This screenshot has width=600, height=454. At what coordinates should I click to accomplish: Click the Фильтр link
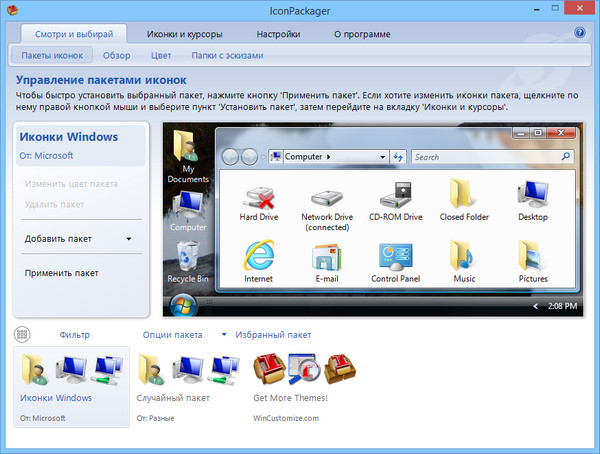pos(75,335)
